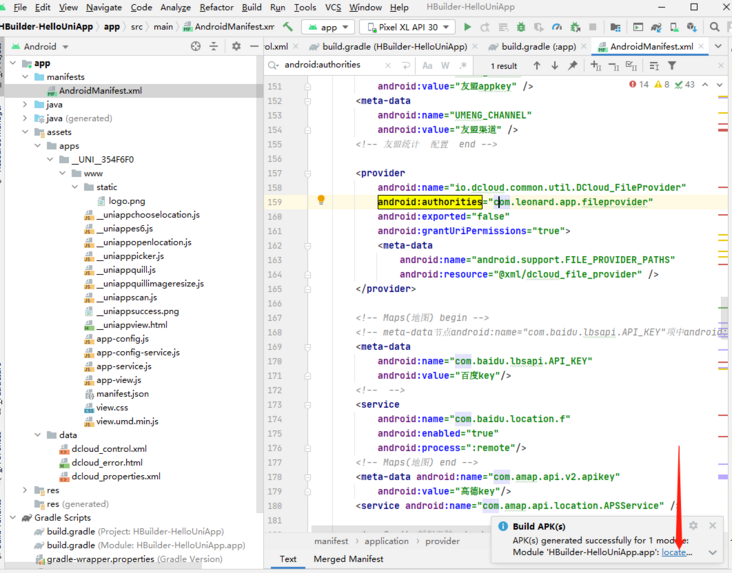
Task: Hide the project tool window
Action: pyautogui.click(x=254, y=46)
